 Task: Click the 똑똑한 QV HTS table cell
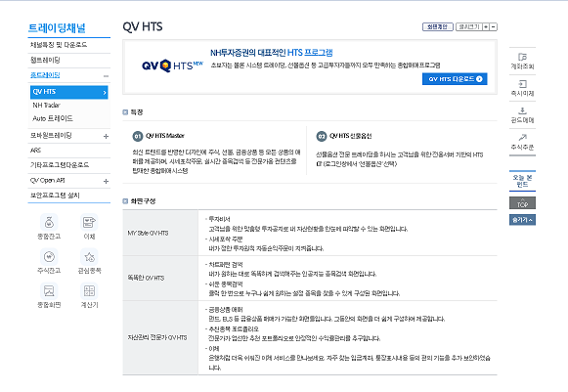click(160, 278)
